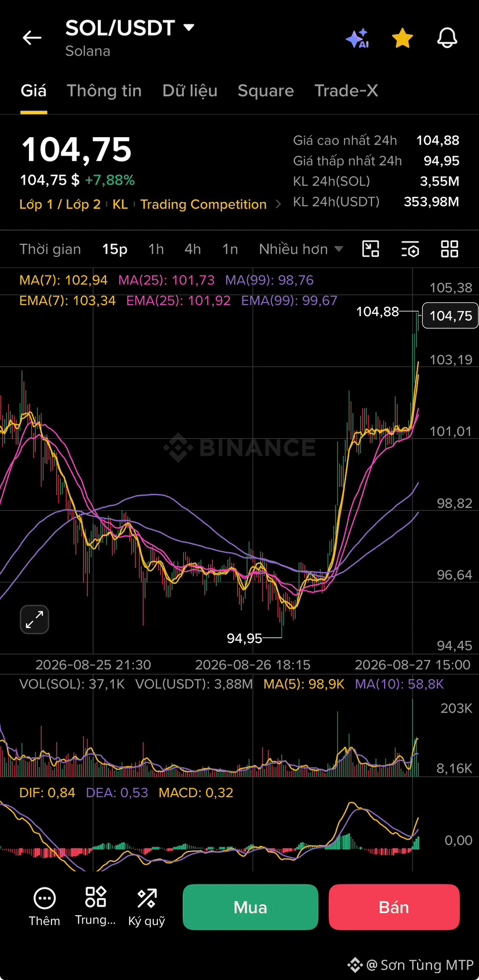Image resolution: width=479 pixels, height=980 pixels.
Task: Tap the DIF: 0,84 MACD label
Action: (x=47, y=793)
